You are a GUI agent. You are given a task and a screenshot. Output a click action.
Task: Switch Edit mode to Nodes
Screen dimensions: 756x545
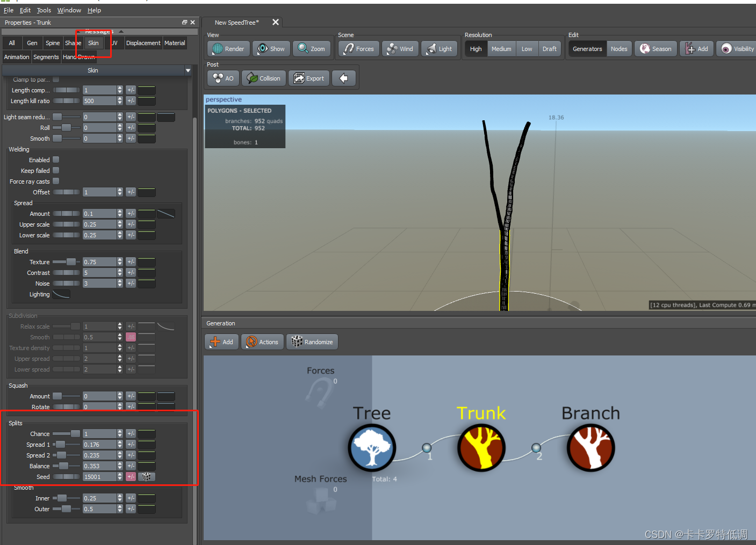(619, 49)
